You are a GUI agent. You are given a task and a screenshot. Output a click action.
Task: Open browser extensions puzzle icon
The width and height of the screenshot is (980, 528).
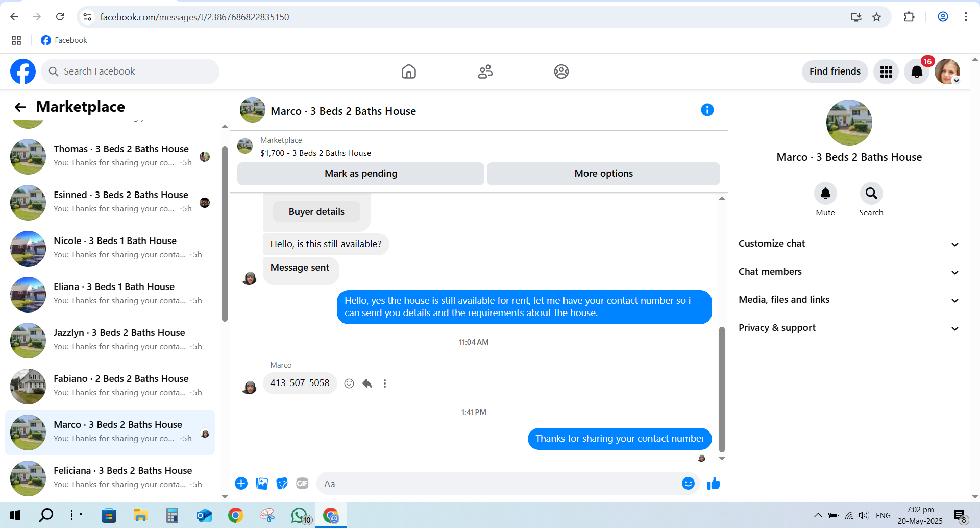909,17
